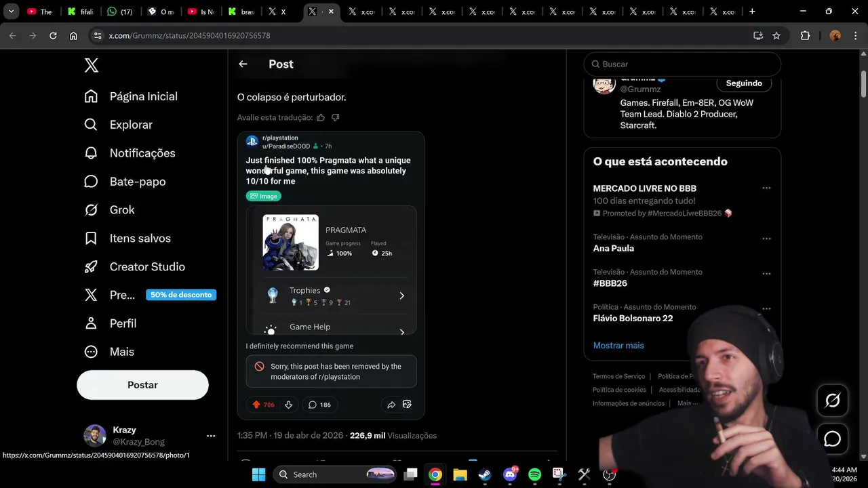Open Chrome three-dot menu
The height and width of the screenshot is (488, 868).
pyautogui.click(x=856, y=35)
